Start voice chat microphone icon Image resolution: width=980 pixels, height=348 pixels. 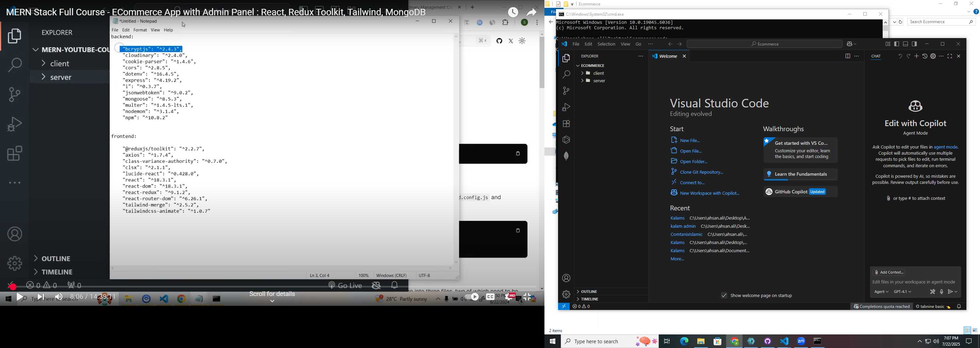coord(942,292)
